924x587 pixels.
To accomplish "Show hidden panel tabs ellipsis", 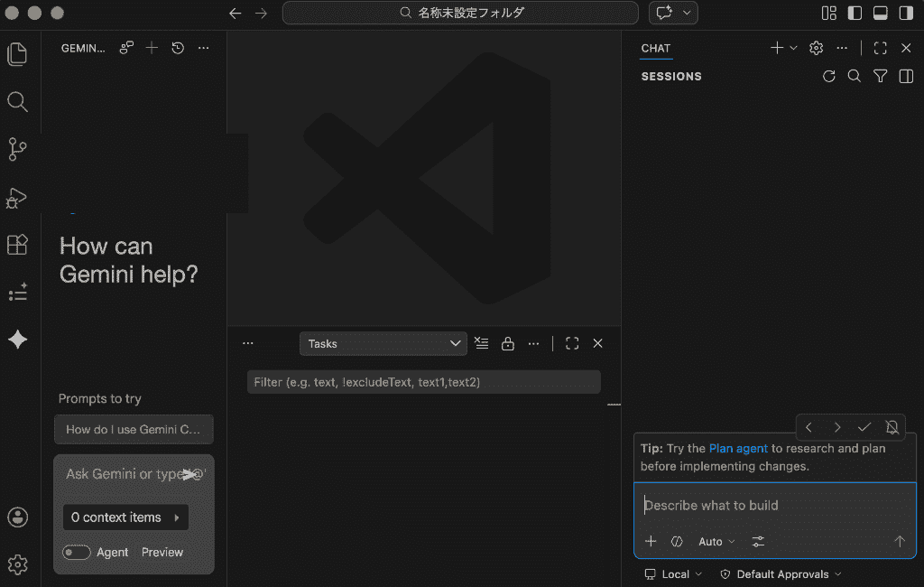I will click(x=247, y=343).
